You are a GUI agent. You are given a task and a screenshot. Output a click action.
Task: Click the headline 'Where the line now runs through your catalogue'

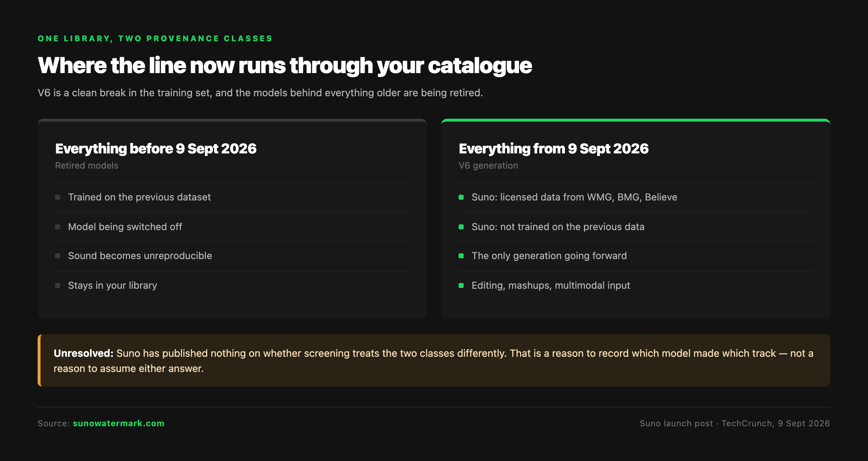pos(285,66)
